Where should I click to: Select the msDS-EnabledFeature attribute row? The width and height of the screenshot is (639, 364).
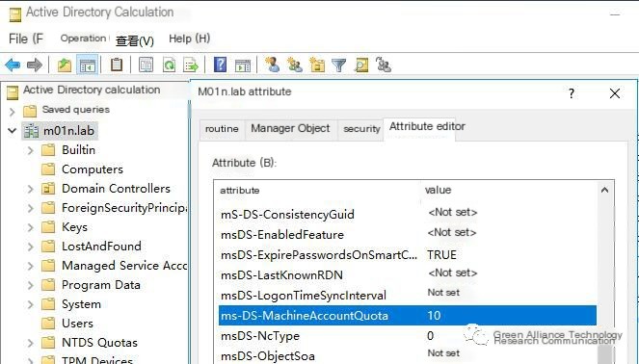point(408,235)
